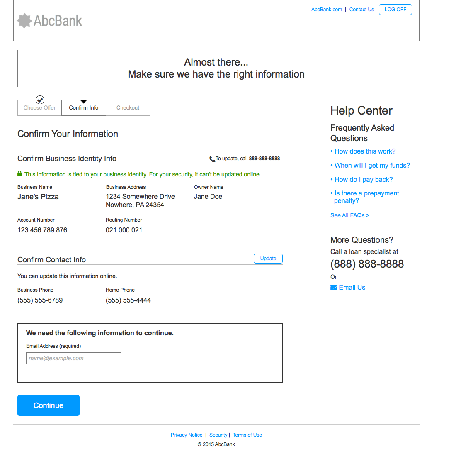Open the Privacy Notice footer link
The width and height of the screenshot is (456, 476).
(187, 435)
